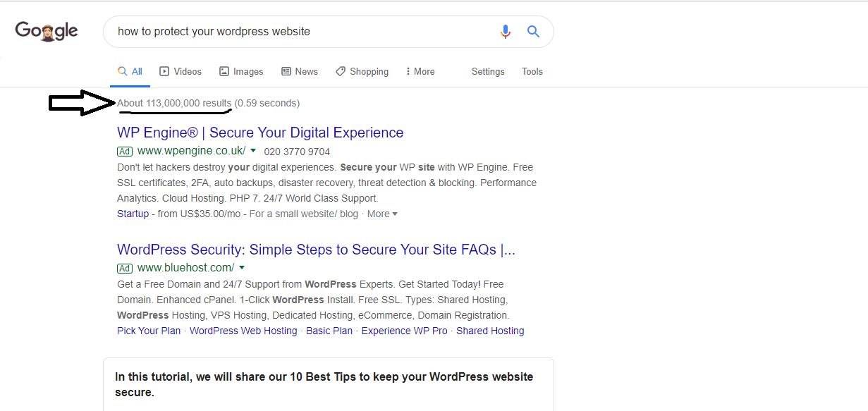Expand the bluehost.com URL dropdown arrow
The height and width of the screenshot is (411, 868).
click(x=242, y=268)
